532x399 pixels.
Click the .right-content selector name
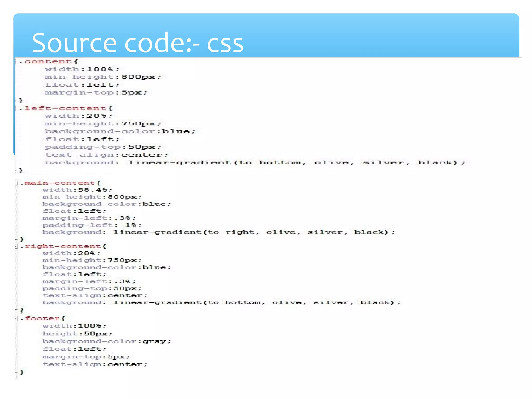[63, 246]
